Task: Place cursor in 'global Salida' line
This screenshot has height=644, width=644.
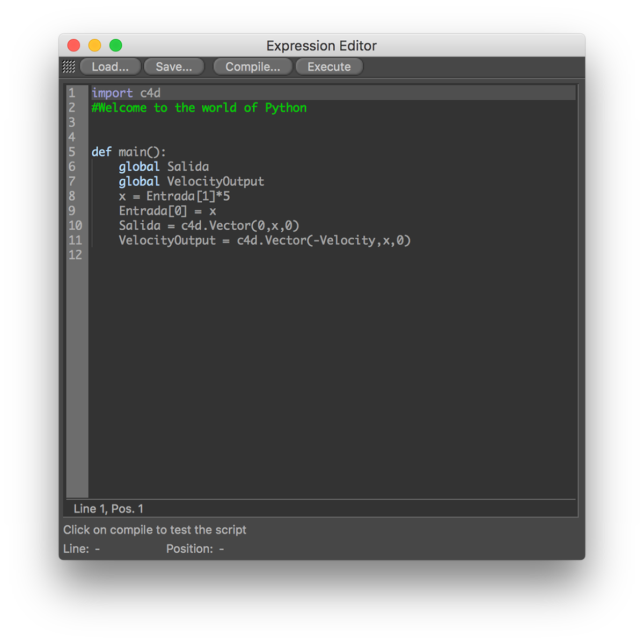Action: pos(164,167)
